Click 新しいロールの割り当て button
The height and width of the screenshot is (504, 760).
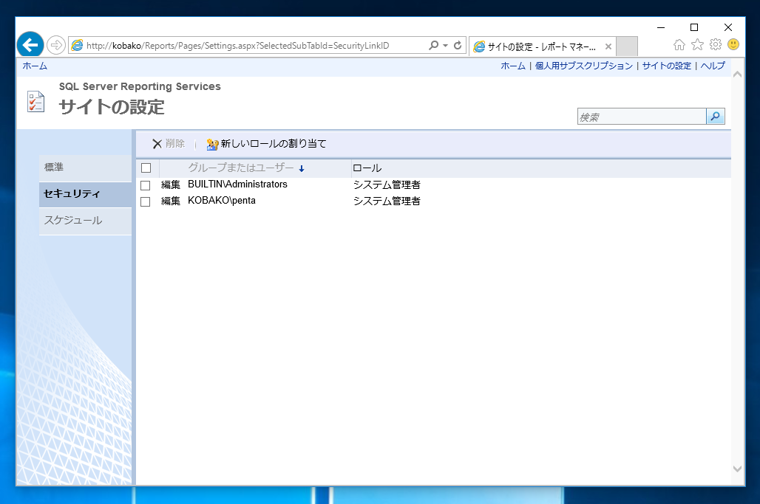266,144
